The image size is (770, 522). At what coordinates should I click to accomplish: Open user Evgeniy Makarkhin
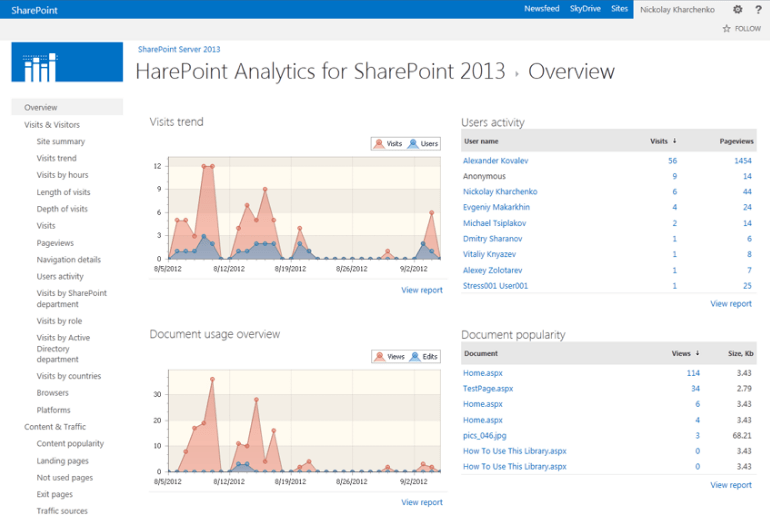pyautogui.click(x=496, y=207)
